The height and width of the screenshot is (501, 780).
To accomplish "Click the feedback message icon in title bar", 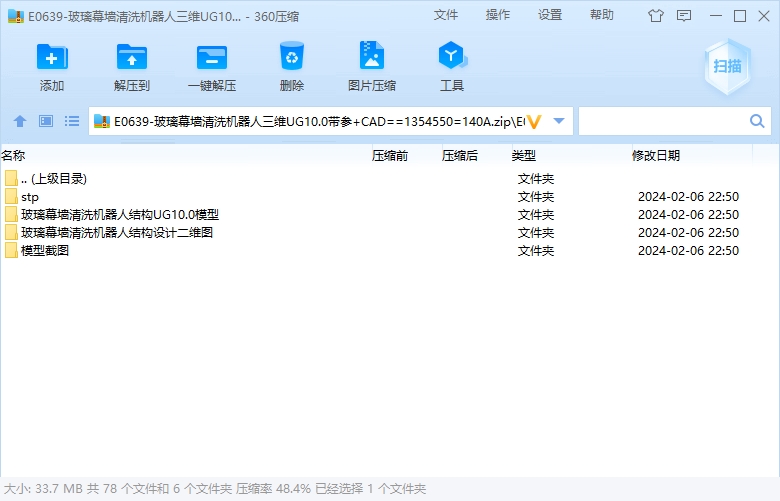I will 684,16.
